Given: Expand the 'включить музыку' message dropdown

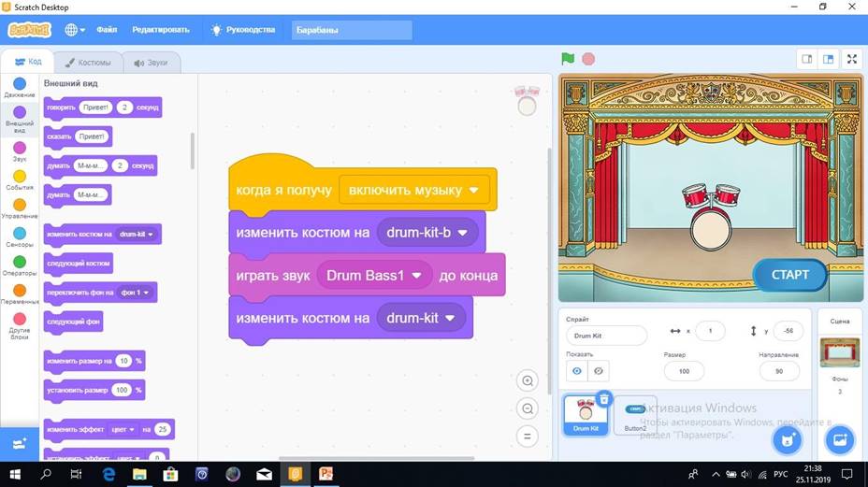Looking at the screenshot, I should point(473,190).
